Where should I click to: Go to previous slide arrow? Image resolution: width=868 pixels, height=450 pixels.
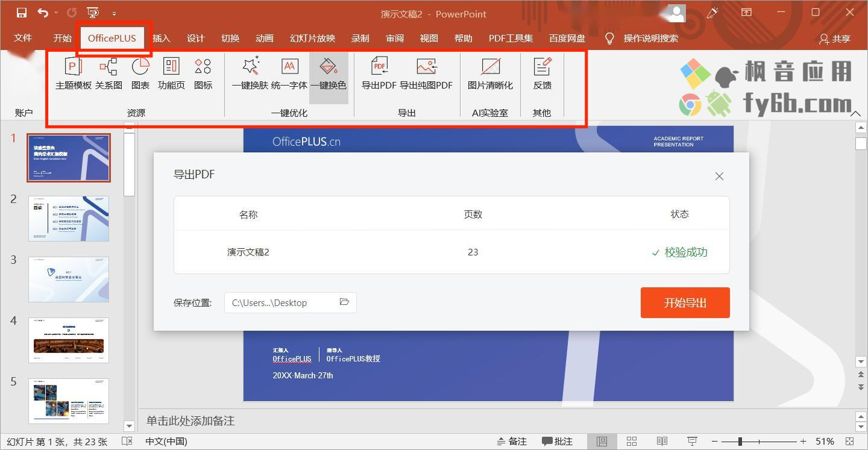[x=861, y=375]
